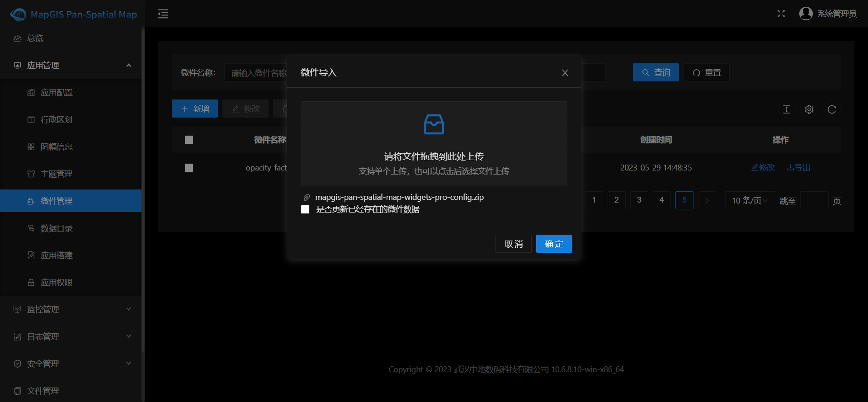Viewport: 868px width, 402px height.
Task: Click the 重置 reset button
Action: (706, 72)
